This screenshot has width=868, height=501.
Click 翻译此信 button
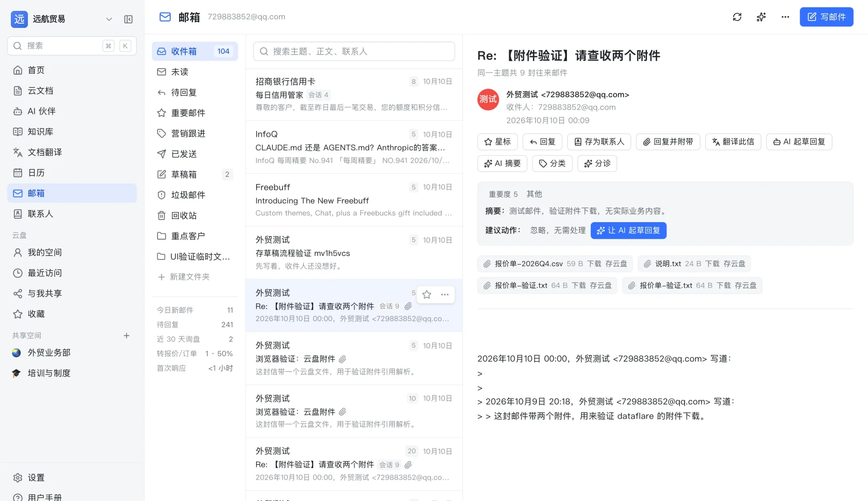(733, 142)
